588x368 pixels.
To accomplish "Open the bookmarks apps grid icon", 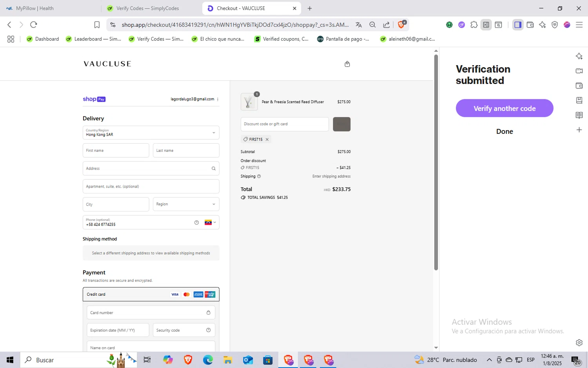I will [11, 39].
